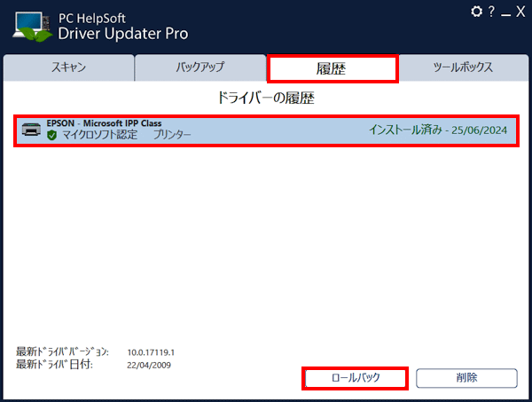Click the 最新ドライバ日付 label
Screen dimensions: 532x402
tap(54, 365)
